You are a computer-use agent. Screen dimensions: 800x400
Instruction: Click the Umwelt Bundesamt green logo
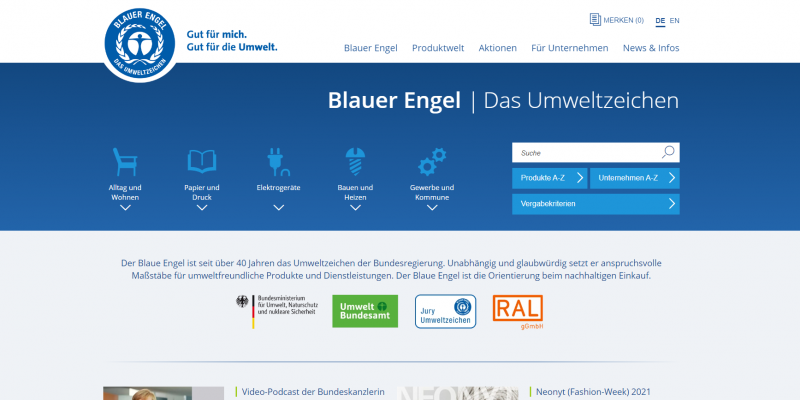click(365, 311)
